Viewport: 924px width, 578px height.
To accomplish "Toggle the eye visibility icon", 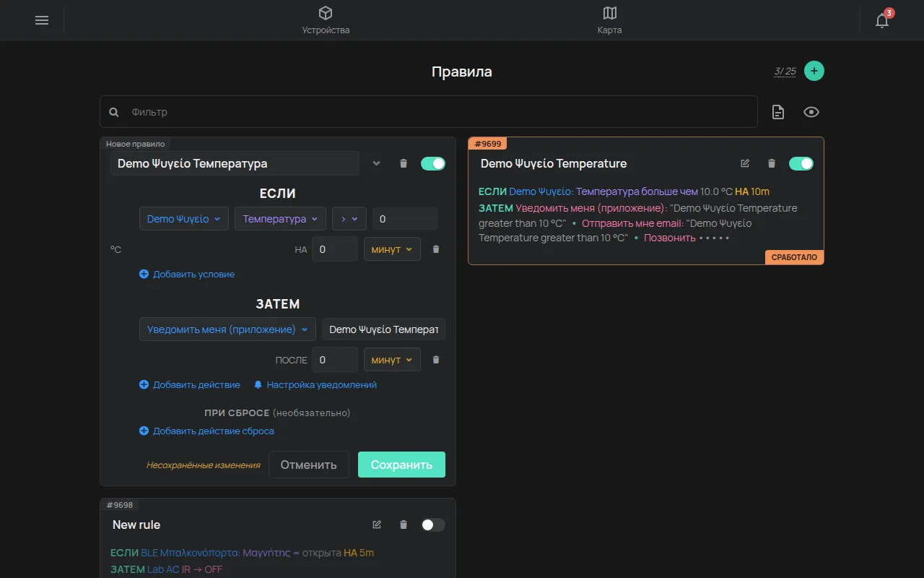I will (x=811, y=112).
